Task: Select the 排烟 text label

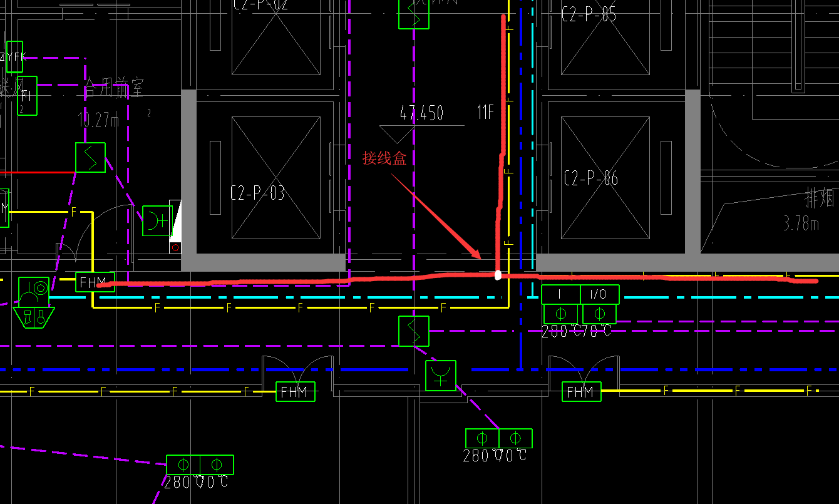Action: 821,199
